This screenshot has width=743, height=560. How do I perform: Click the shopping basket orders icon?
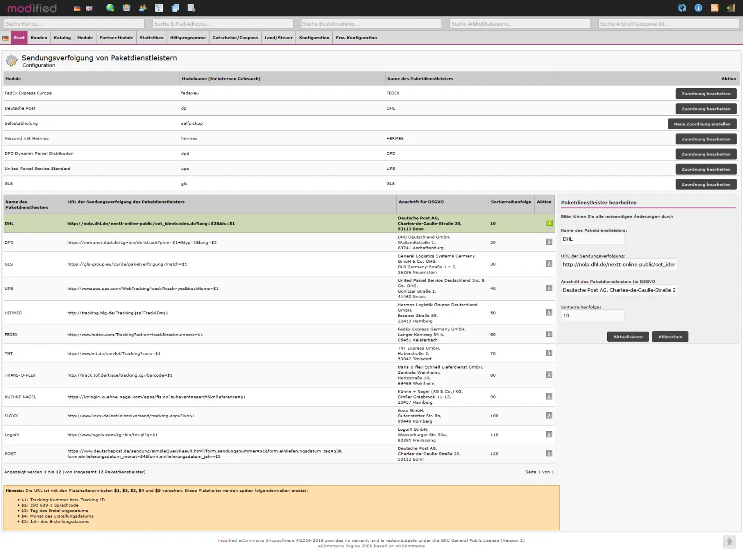pos(126,8)
